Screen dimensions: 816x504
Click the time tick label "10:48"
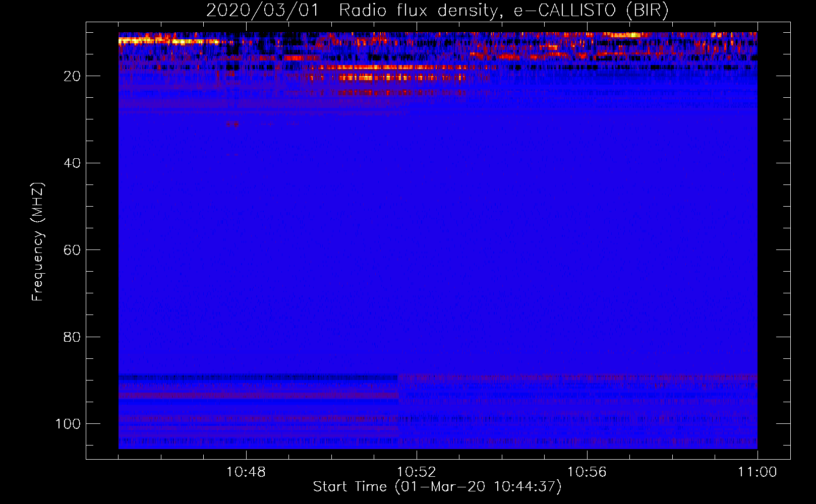pyautogui.click(x=246, y=472)
